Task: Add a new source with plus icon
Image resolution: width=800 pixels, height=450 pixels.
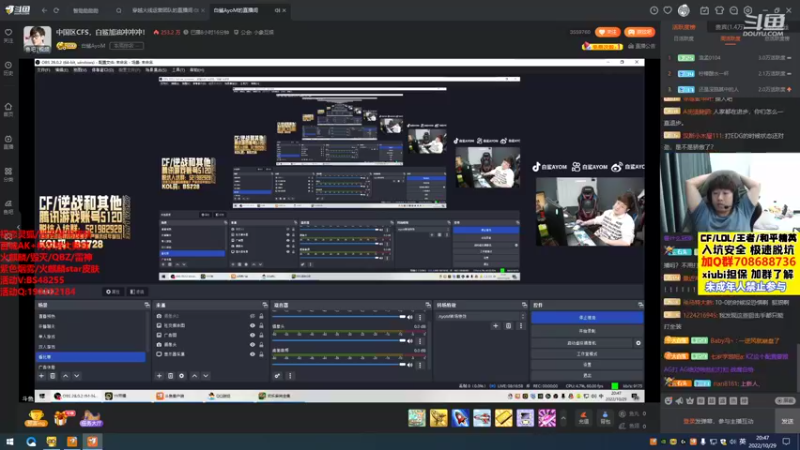Action: click(159, 376)
